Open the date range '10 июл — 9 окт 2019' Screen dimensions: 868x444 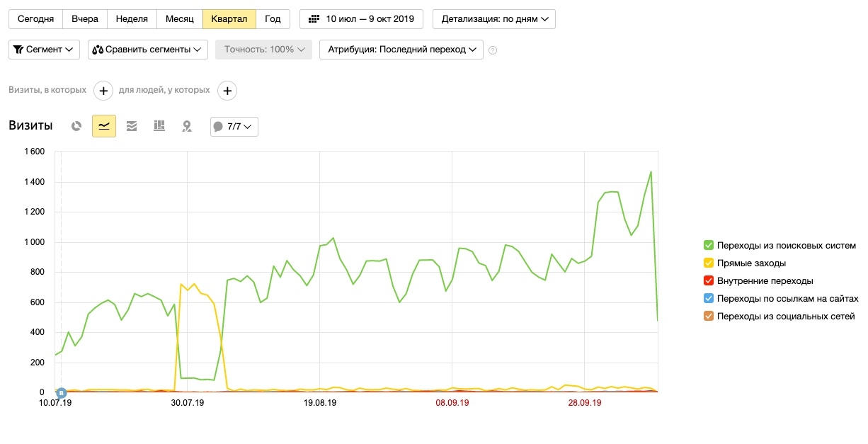[361, 19]
